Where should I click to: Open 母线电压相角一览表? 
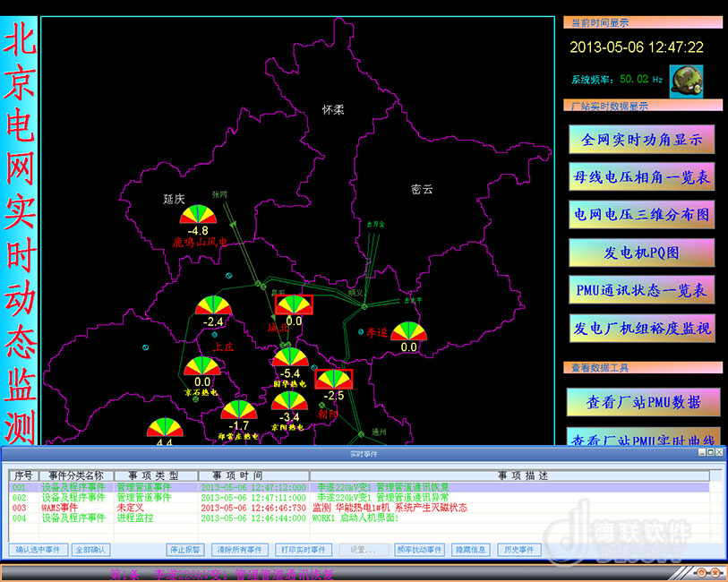pos(641,177)
